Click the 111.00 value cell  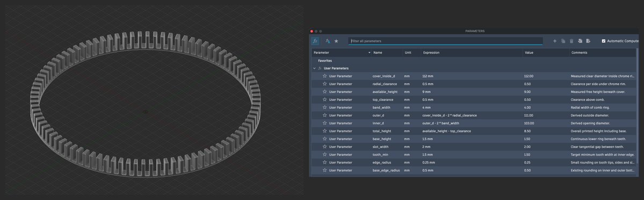(x=529, y=115)
